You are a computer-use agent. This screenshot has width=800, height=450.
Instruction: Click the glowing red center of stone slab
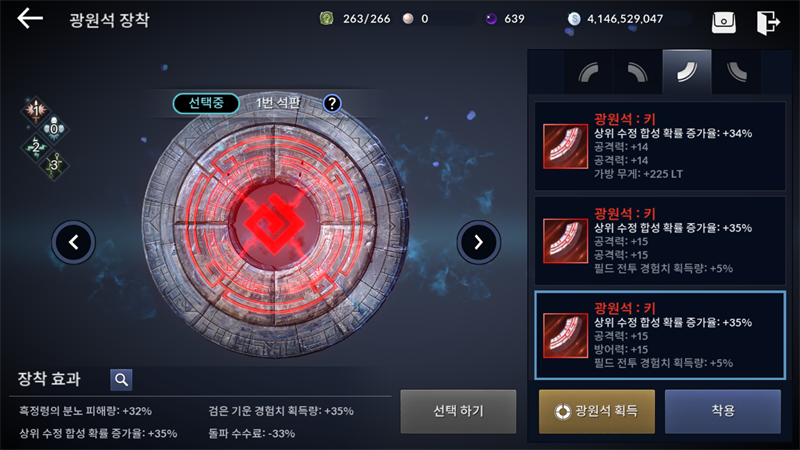pyautogui.click(x=274, y=224)
